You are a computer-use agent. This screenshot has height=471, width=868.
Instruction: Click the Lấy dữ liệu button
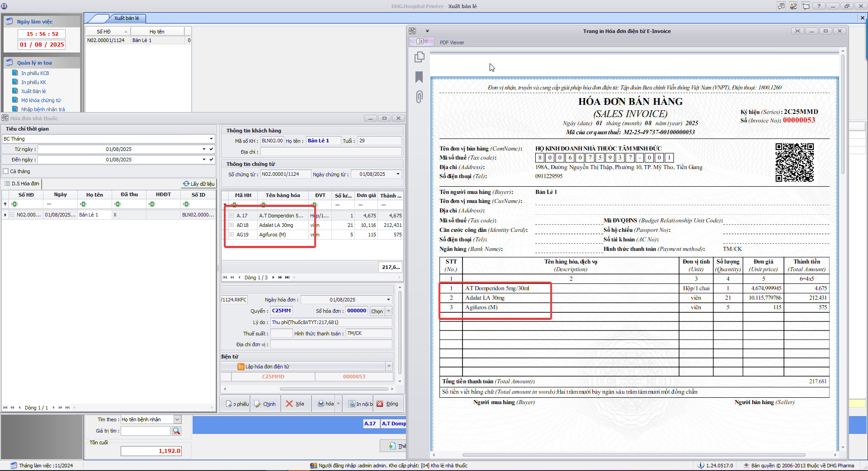click(x=198, y=184)
